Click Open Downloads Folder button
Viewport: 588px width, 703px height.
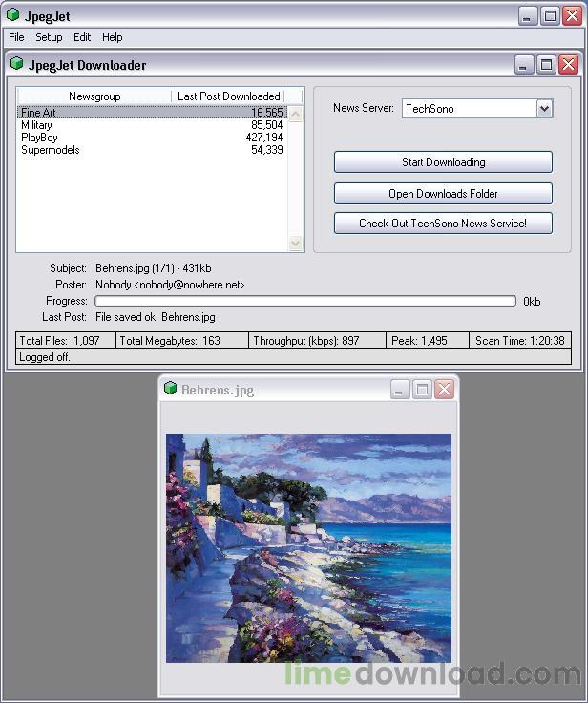(x=443, y=193)
